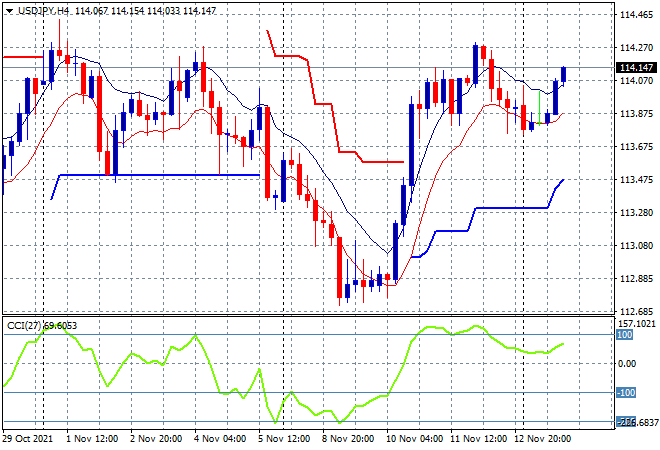Screen dimensions: 660x450
Task: Click the 5 Nov 12:00 time label
Action: pos(284,439)
